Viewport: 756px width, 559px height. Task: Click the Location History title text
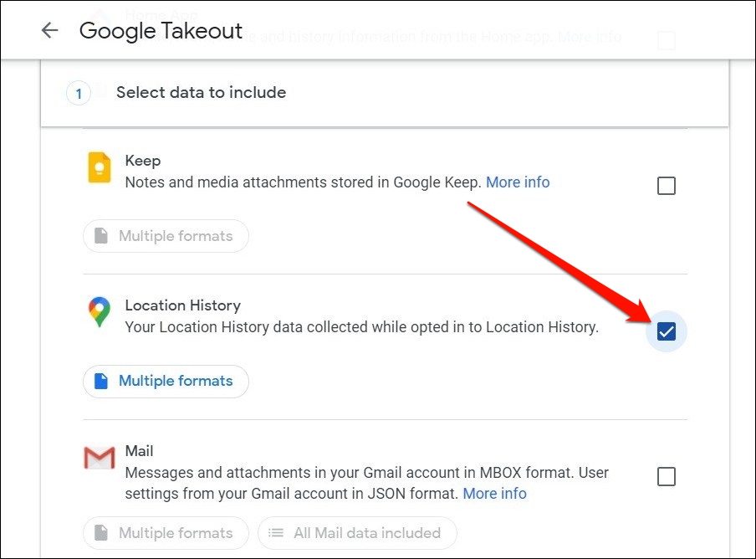coord(183,305)
